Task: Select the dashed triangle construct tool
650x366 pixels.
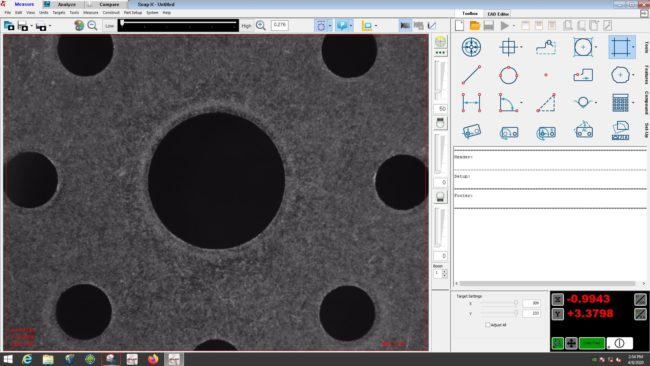Action: click(x=546, y=103)
